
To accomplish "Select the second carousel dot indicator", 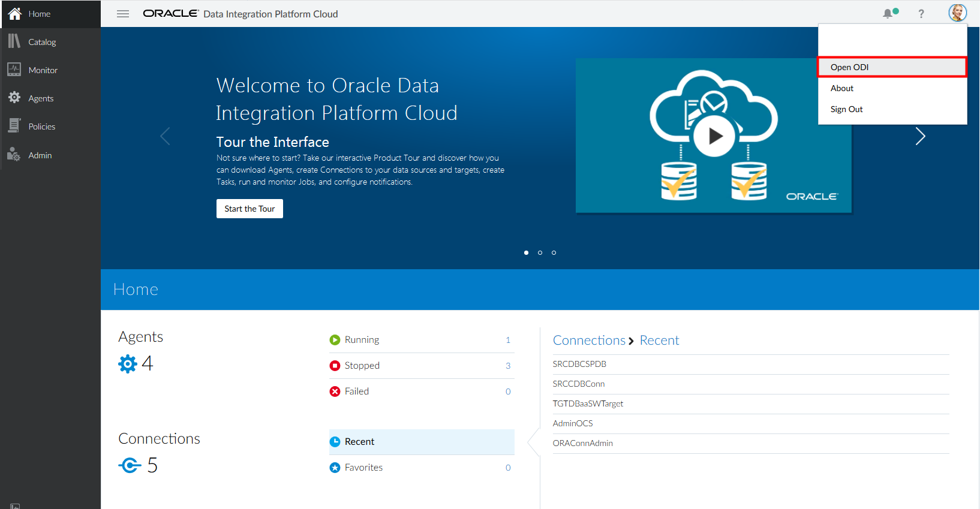I will point(540,252).
